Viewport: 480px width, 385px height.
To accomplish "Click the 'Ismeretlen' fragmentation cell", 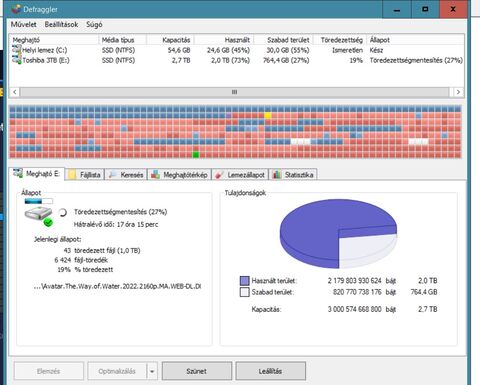I will coord(347,50).
